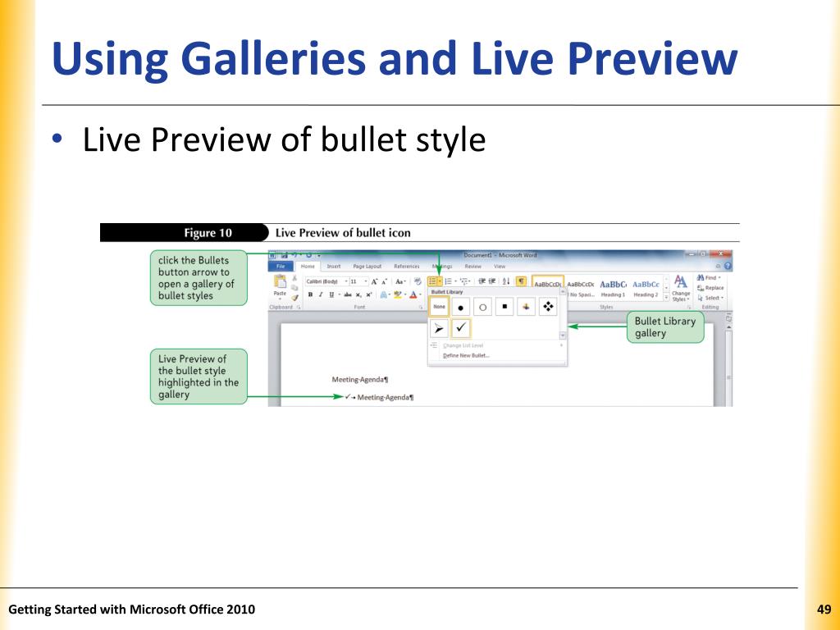Viewport: 840px width, 630px height.
Task: Click Bullet Library scrollbar down arrow
Action: pos(563,336)
